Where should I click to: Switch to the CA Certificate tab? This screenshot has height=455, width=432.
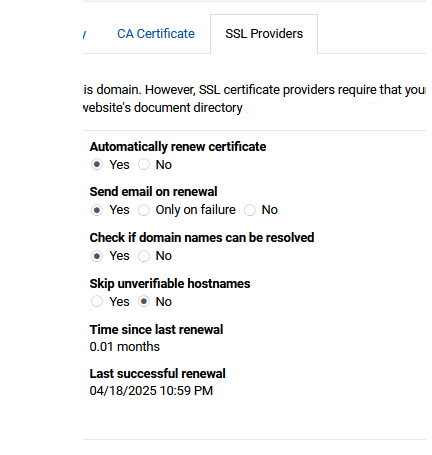(x=156, y=34)
